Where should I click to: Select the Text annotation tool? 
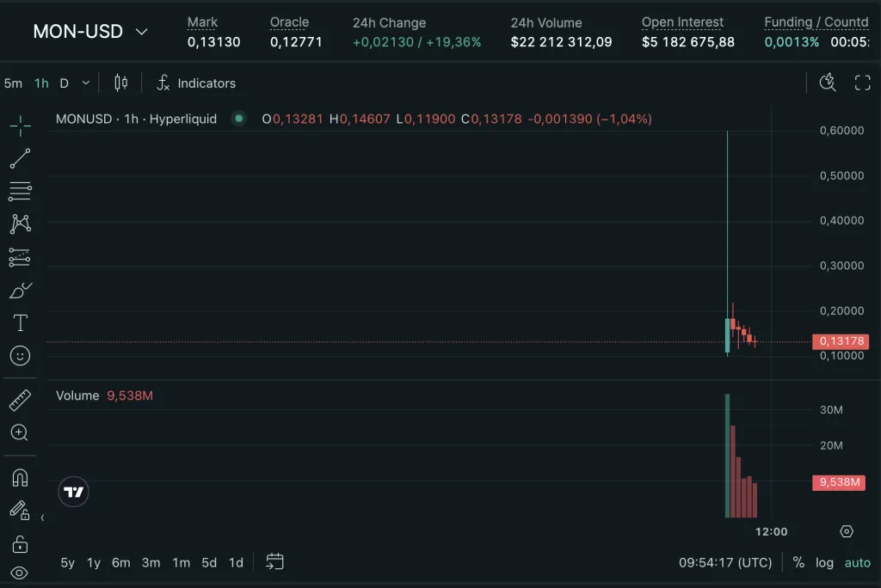(21, 323)
